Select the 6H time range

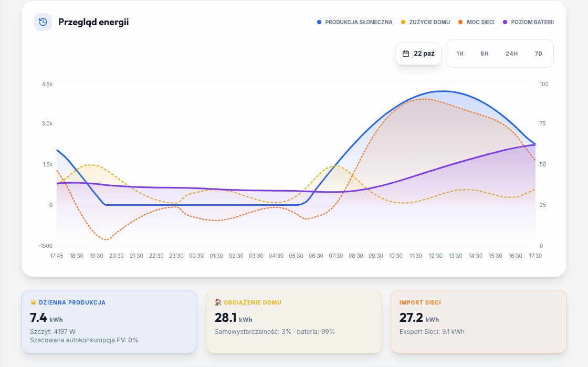coord(485,54)
